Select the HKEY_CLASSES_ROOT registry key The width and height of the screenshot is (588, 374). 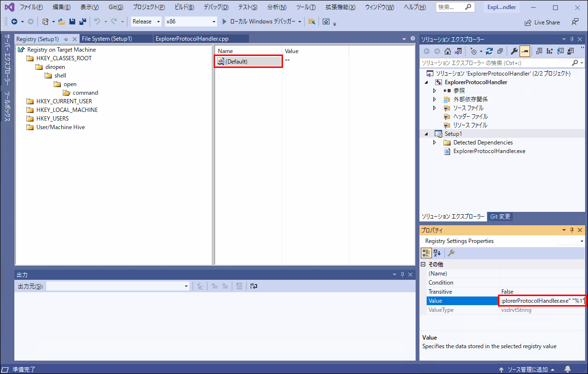(x=64, y=58)
